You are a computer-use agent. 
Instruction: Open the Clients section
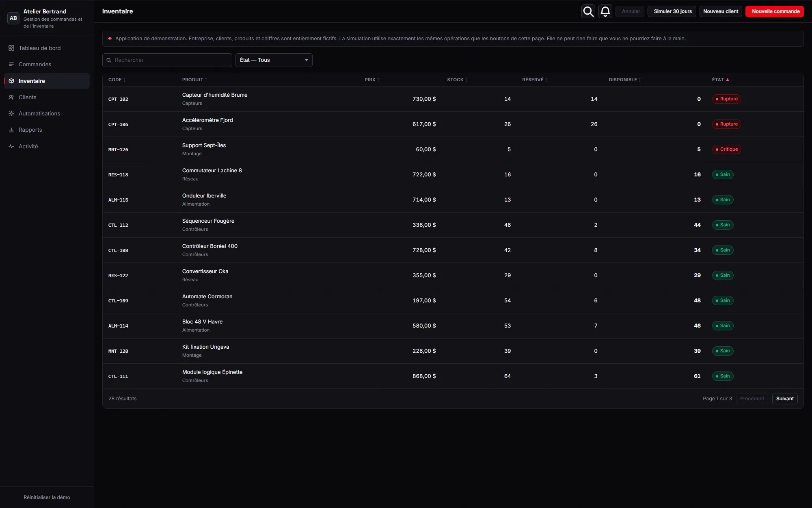coord(47,97)
